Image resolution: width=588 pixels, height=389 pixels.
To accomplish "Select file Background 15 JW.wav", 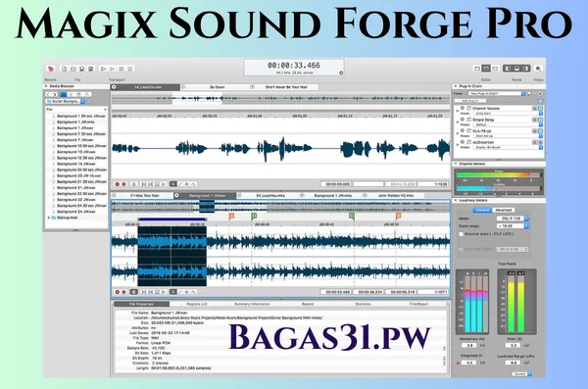I will pos(76,164).
